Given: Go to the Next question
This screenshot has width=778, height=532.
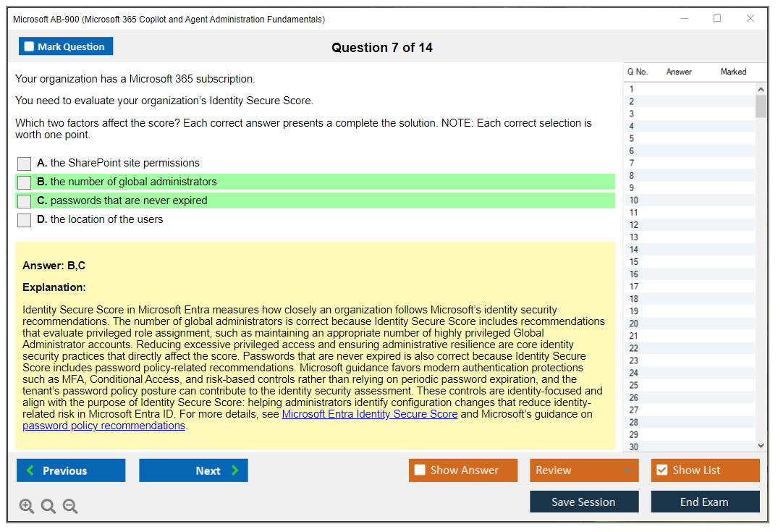Looking at the screenshot, I should pyautogui.click(x=193, y=470).
